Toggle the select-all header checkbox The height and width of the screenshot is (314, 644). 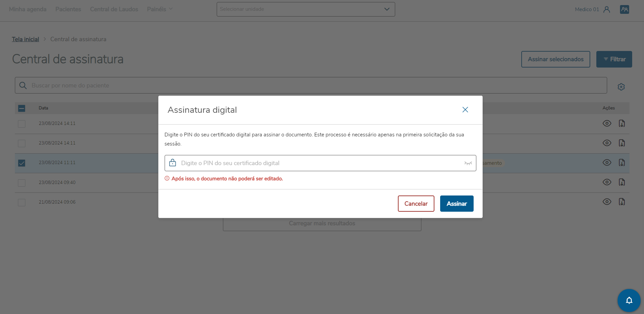click(x=22, y=108)
